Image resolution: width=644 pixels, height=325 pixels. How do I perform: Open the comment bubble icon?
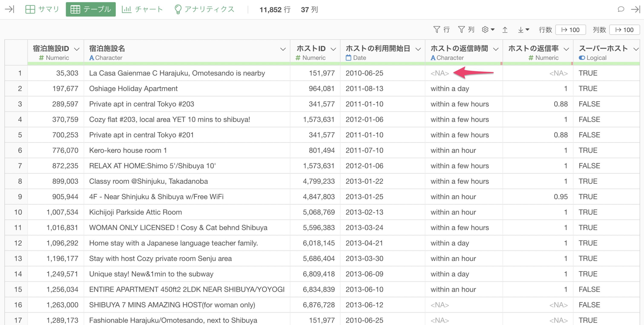point(621,10)
